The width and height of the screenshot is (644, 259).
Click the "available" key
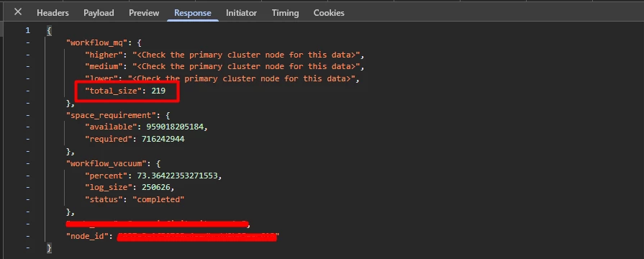coord(111,127)
